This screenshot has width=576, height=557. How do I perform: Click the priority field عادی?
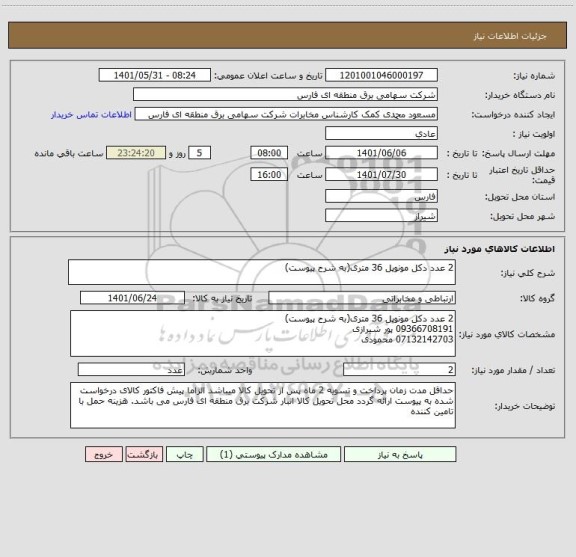pos(381,134)
